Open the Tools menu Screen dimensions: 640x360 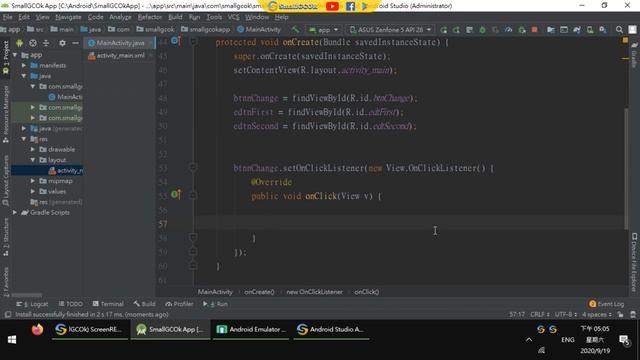[214, 17]
